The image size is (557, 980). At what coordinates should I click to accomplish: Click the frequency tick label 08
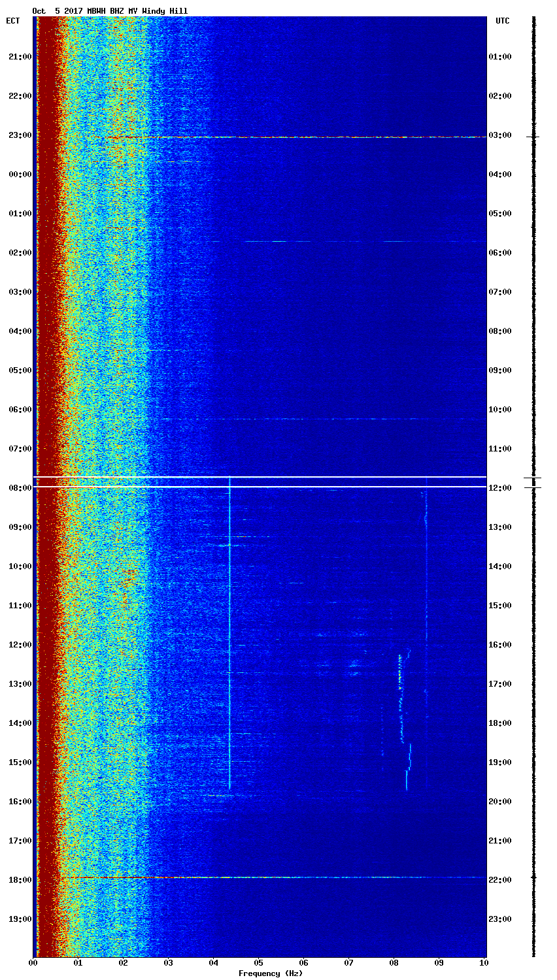point(394,962)
